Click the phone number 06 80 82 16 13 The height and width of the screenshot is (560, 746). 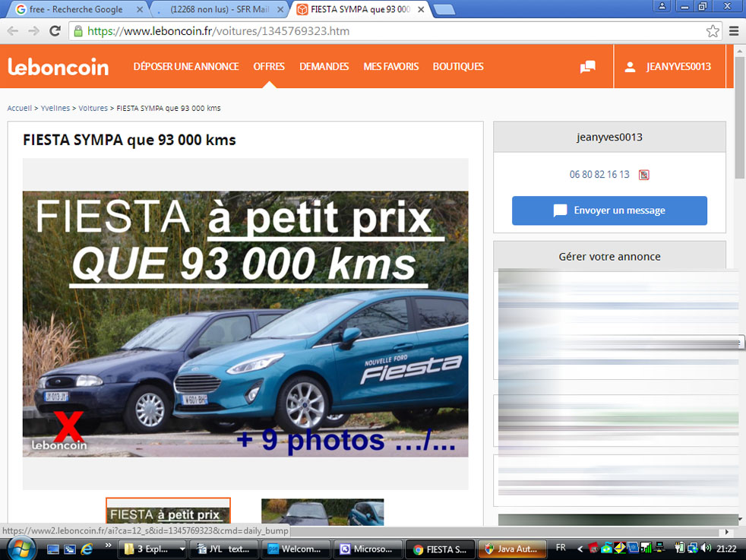click(599, 175)
